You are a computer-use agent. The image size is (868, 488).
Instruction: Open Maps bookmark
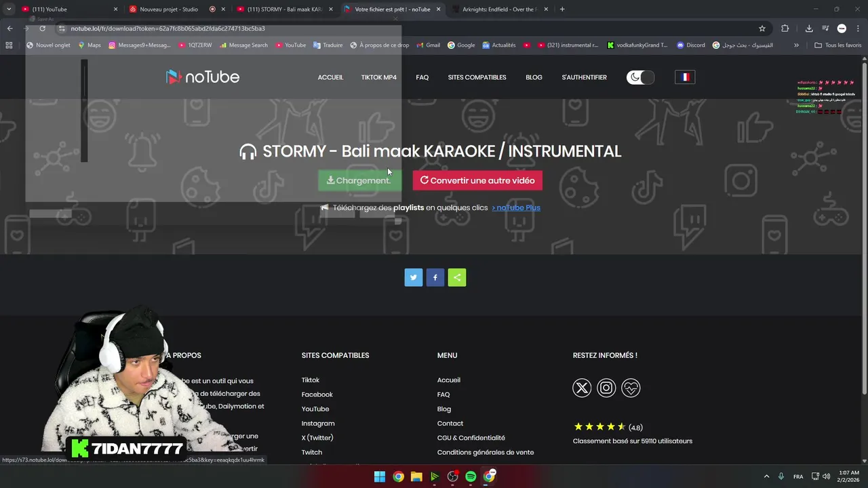coord(90,45)
